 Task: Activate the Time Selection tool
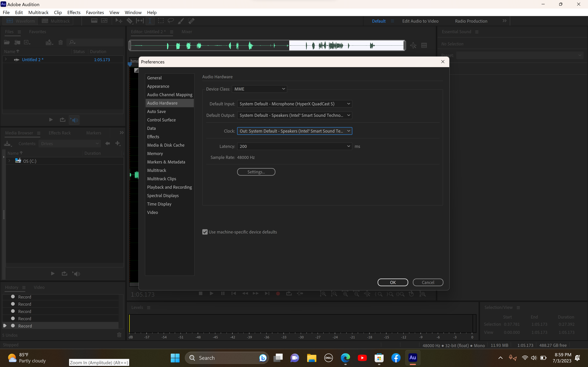(x=150, y=21)
